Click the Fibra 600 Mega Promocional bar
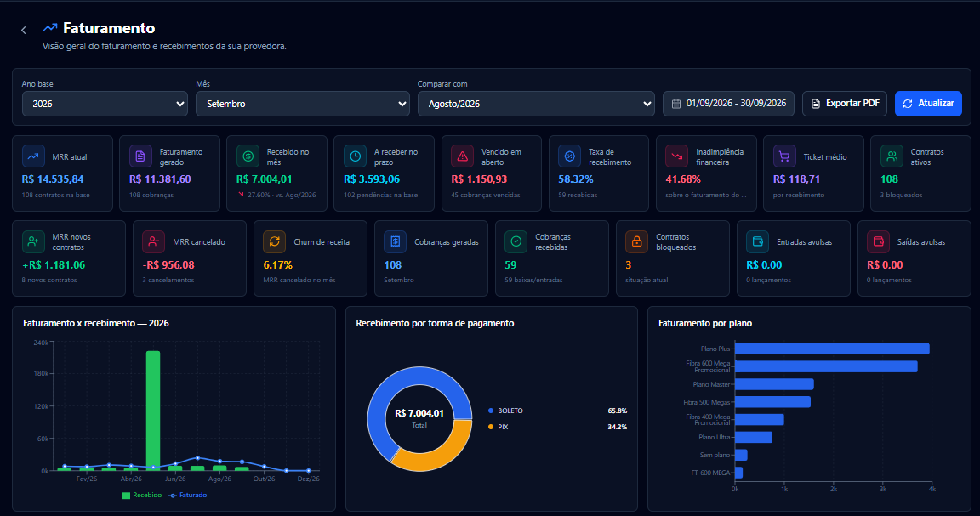 tap(826, 366)
